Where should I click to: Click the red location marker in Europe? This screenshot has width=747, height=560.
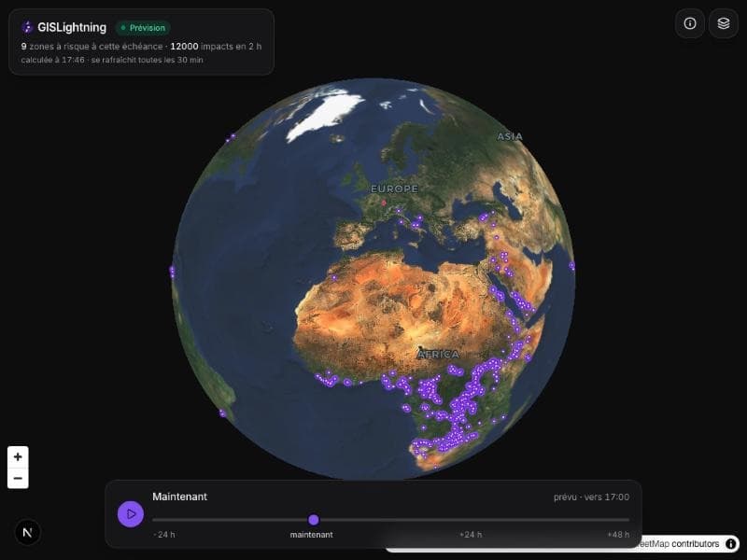pyautogui.click(x=384, y=203)
